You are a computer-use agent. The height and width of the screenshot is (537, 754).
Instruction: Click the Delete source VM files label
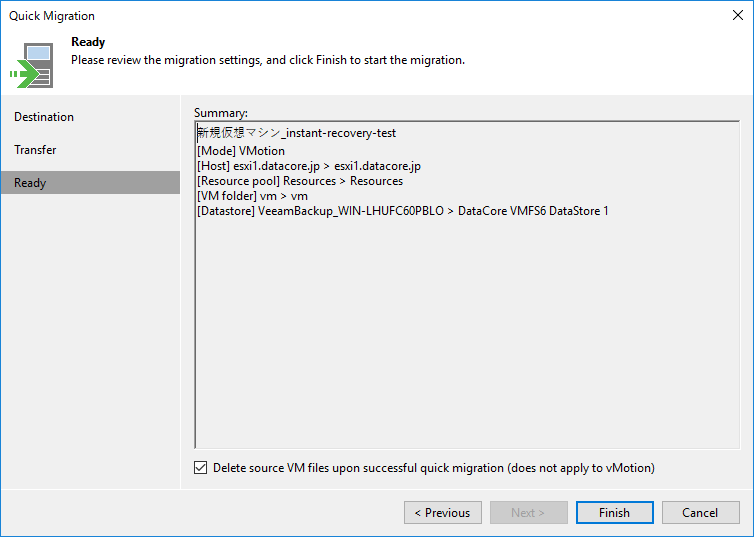[434, 468]
